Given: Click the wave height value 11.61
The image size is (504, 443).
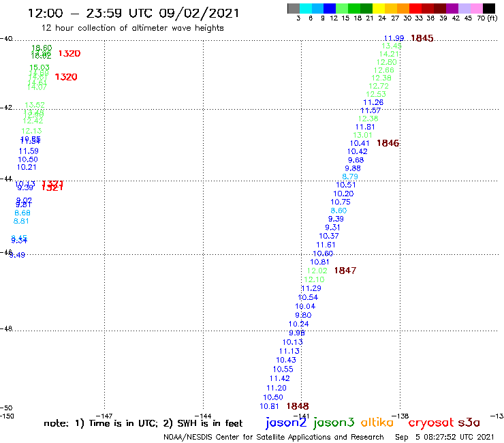Looking at the screenshot, I should 326,245.
